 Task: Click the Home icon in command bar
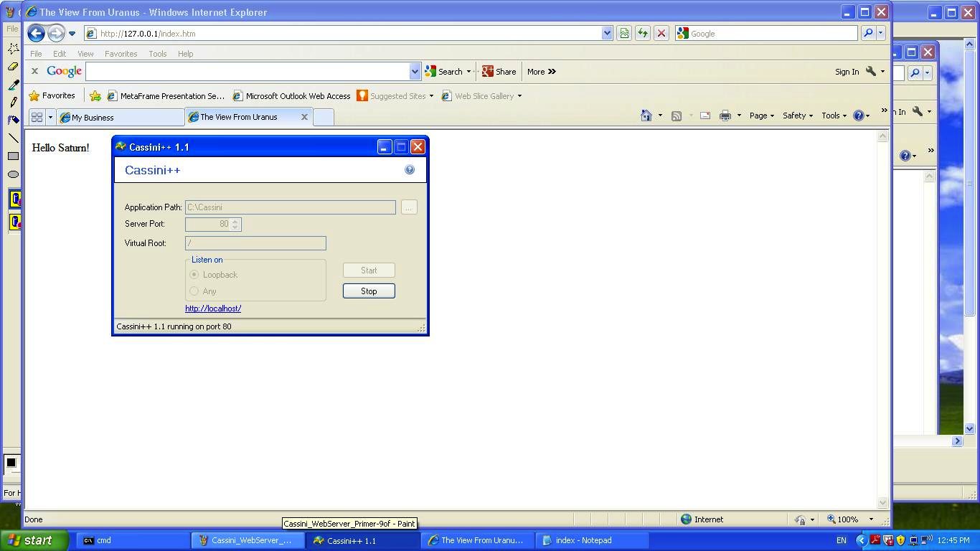646,116
